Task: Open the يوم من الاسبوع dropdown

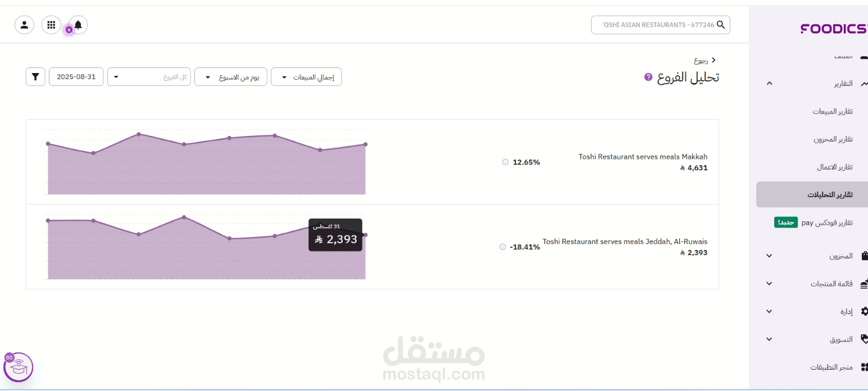Action: (230, 77)
